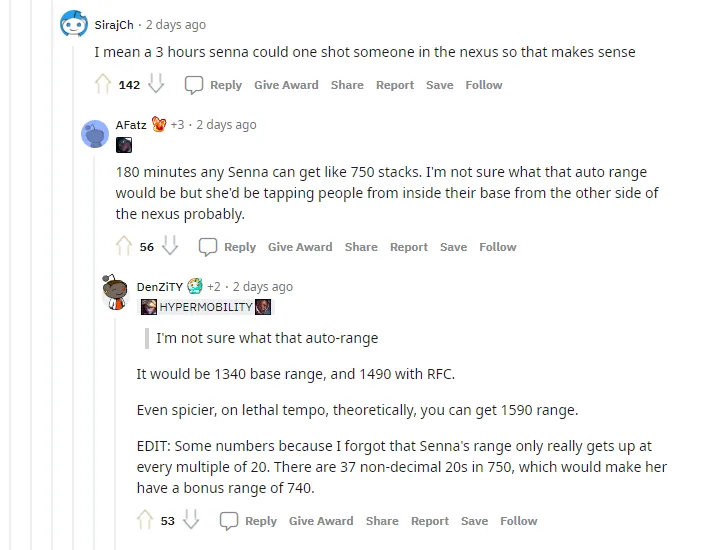This screenshot has height=550, width=703.
Task: Save DenZiTY's comment
Action: coord(474,521)
